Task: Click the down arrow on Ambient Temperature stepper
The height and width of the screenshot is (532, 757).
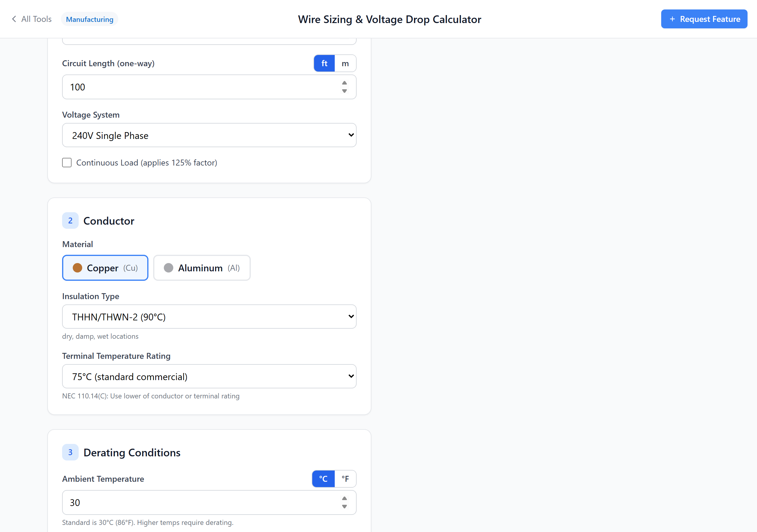Action: coord(344,507)
